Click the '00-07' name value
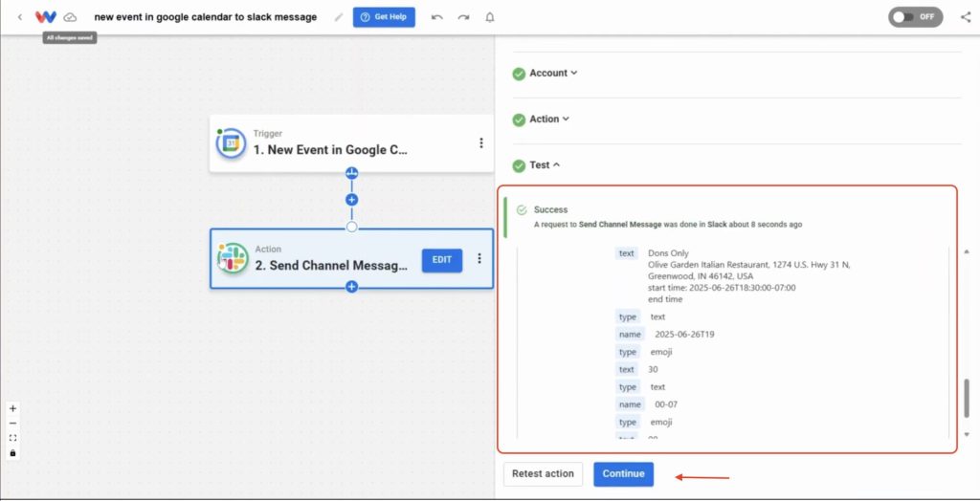Screen dimensions: 980x501 [666, 404]
